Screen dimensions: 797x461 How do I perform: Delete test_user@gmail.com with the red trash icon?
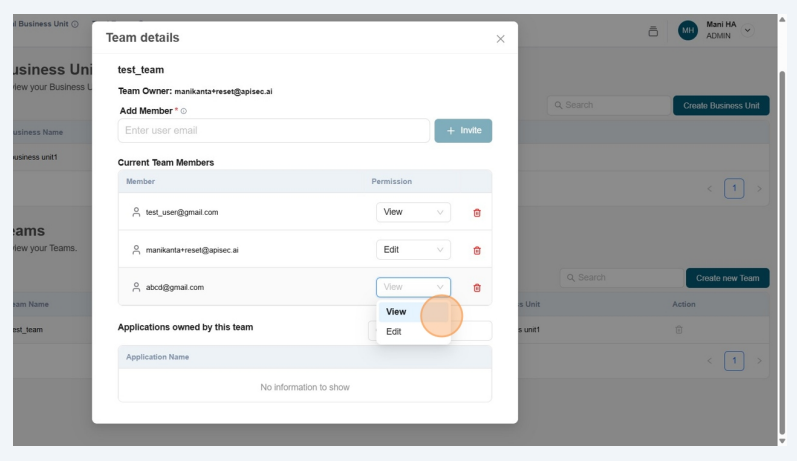(x=476, y=212)
